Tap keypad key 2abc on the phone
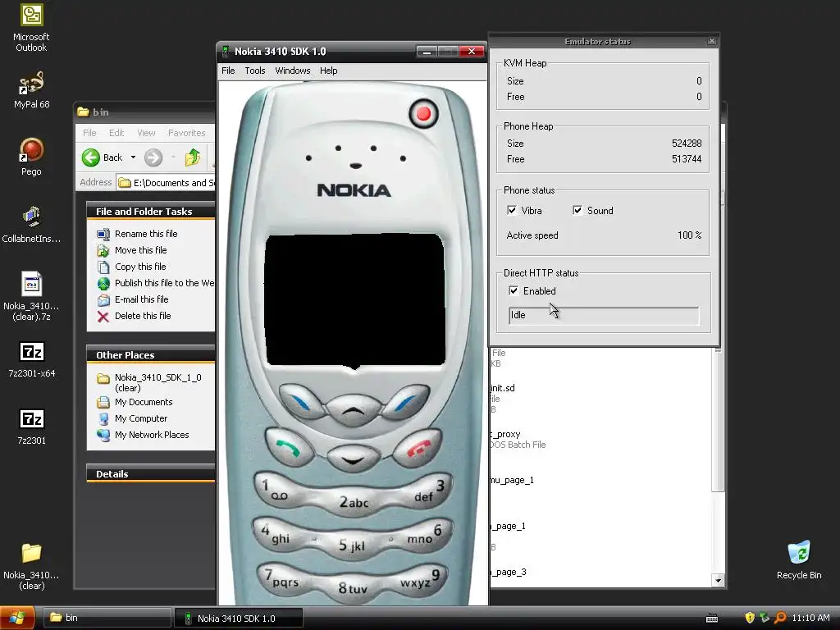Image resolution: width=840 pixels, height=630 pixels. [x=354, y=501]
